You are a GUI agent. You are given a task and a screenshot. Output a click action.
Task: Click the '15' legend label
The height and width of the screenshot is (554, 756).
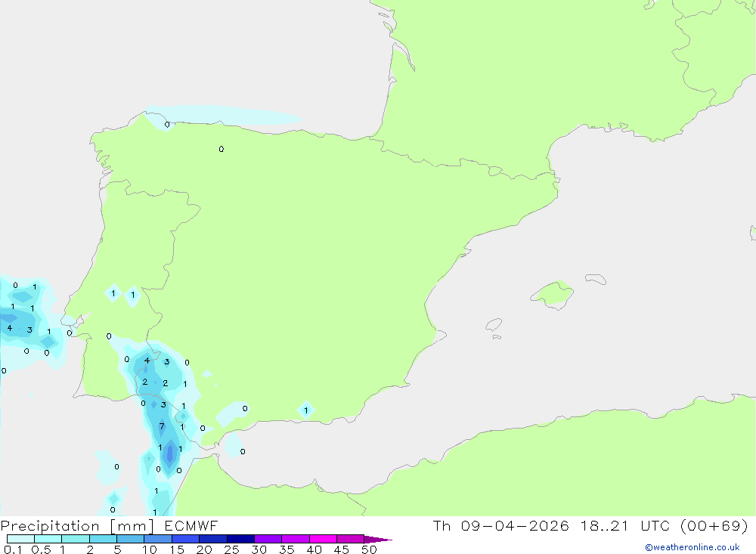(177, 549)
